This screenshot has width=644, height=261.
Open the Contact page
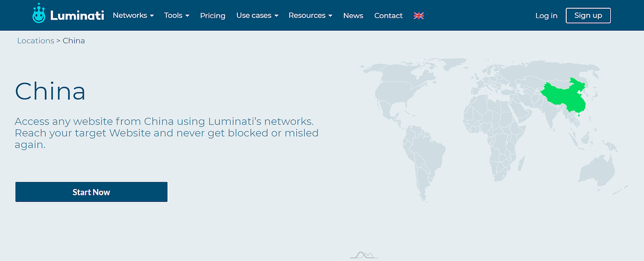pos(388,16)
